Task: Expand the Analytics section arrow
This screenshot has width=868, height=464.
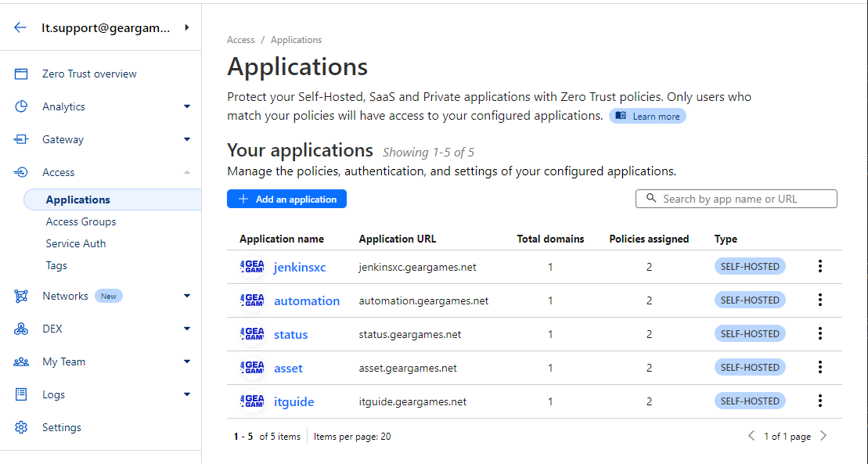Action: pyautogui.click(x=186, y=106)
